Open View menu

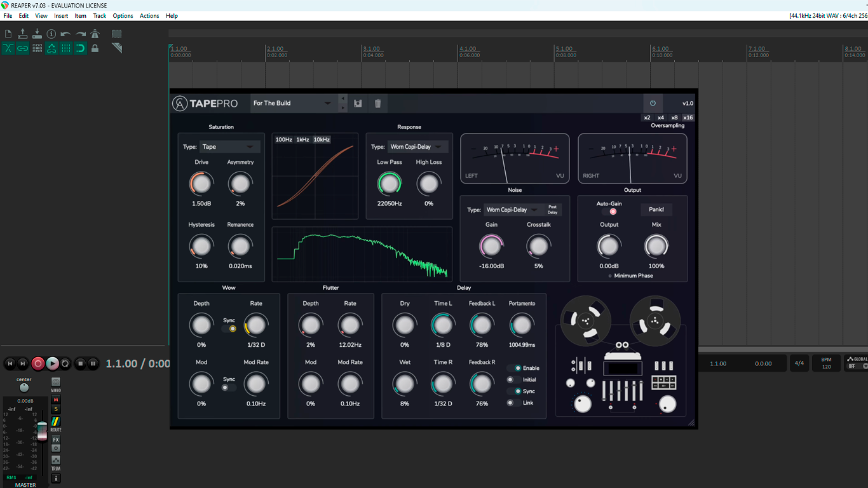point(41,16)
